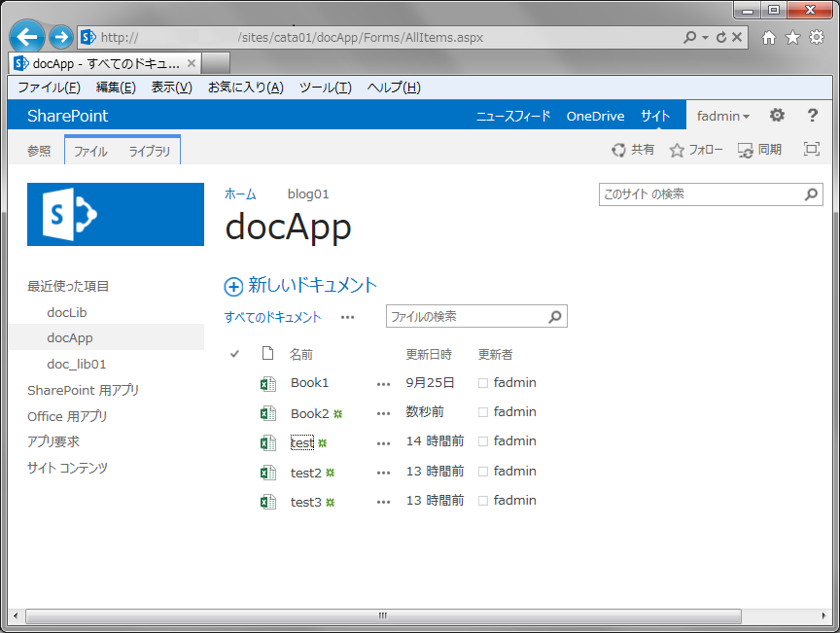The image size is (840, 633).
Task: Click the site search magnifier icon
Action: pyautogui.click(x=812, y=194)
